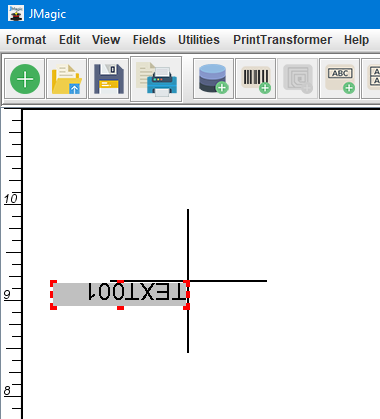Select the TEXT001 field on the canvas
380x419 pixels.
120,295
